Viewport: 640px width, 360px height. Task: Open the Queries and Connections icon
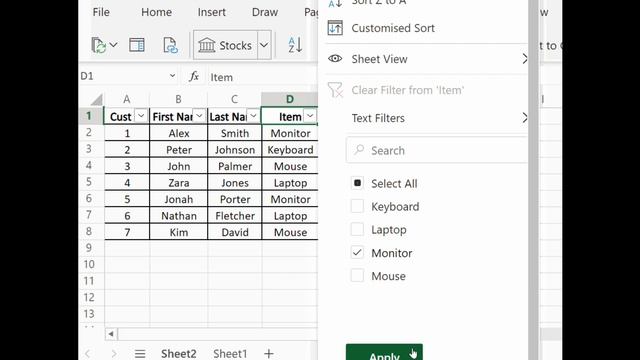tap(137, 45)
